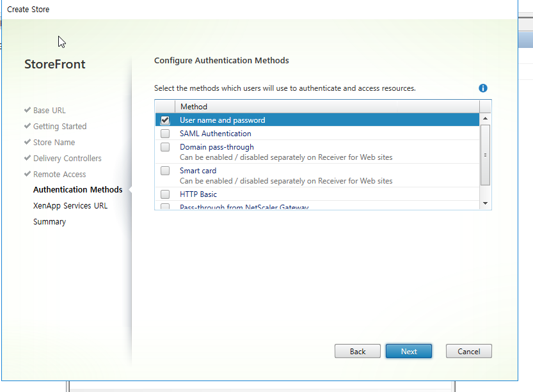Click 'Configure Authentication Methods' heading
Image resolution: width=533 pixels, height=392 pixels.
[221, 61]
